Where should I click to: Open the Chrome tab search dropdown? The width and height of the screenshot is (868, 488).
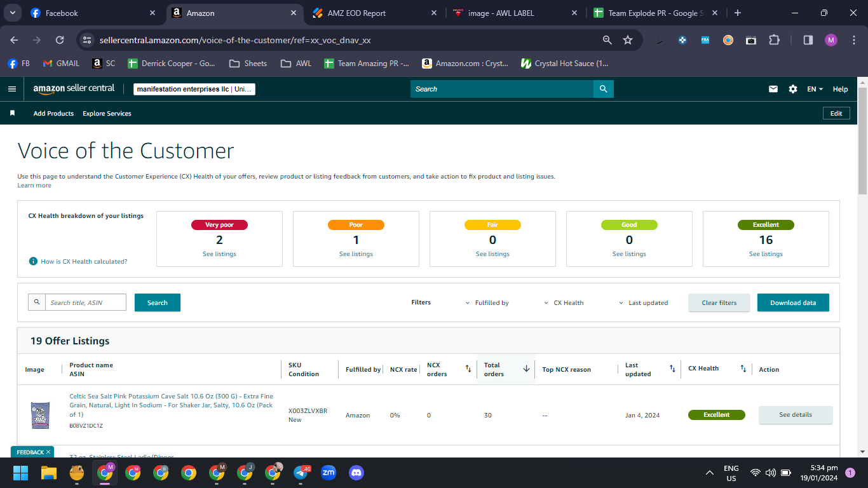click(13, 13)
